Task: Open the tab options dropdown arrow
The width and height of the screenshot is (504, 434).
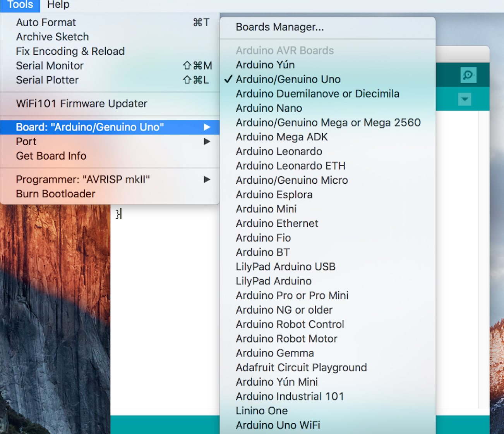Action: click(465, 99)
